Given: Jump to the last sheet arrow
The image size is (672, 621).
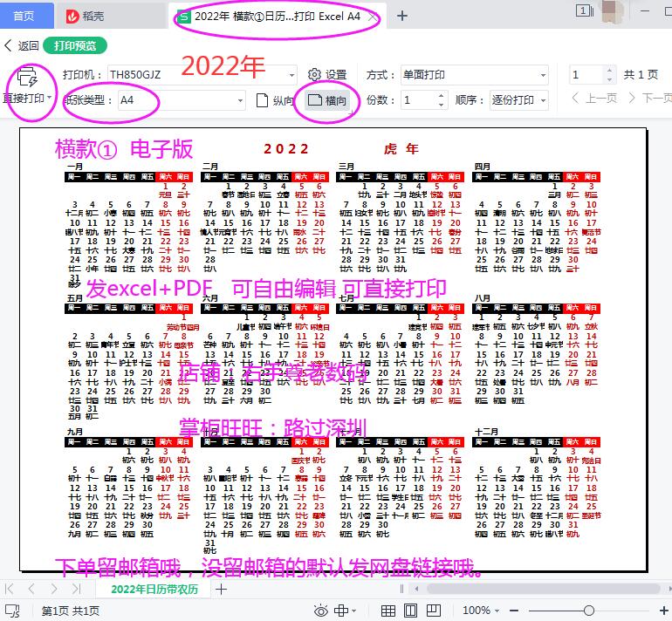Looking at the screenshot, I should tap(77, 590).
